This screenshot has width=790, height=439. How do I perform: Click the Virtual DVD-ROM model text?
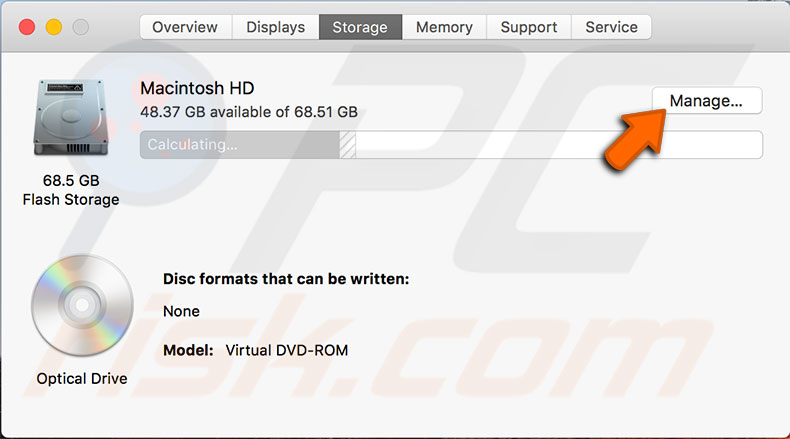click(287, 351)
